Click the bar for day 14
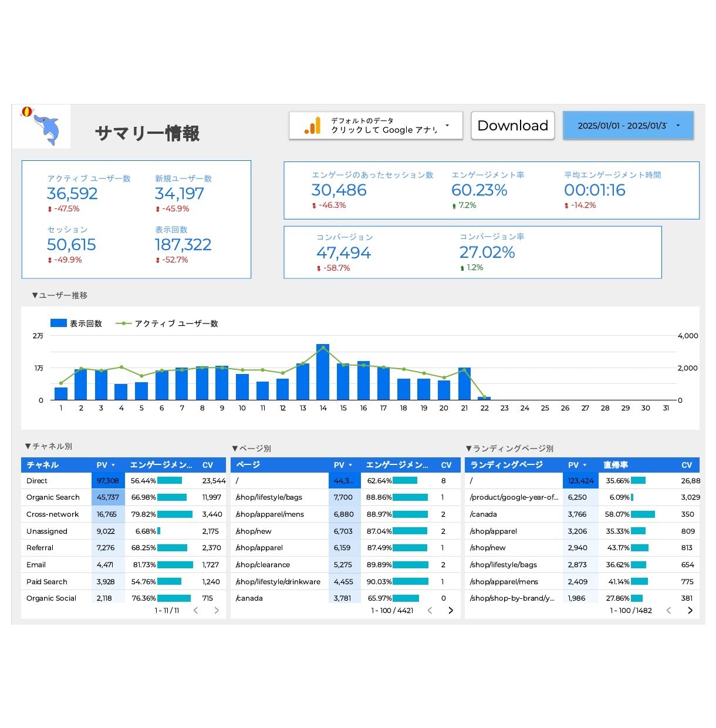The width and height of the screenshot is (716, 728). click(323, 372)
